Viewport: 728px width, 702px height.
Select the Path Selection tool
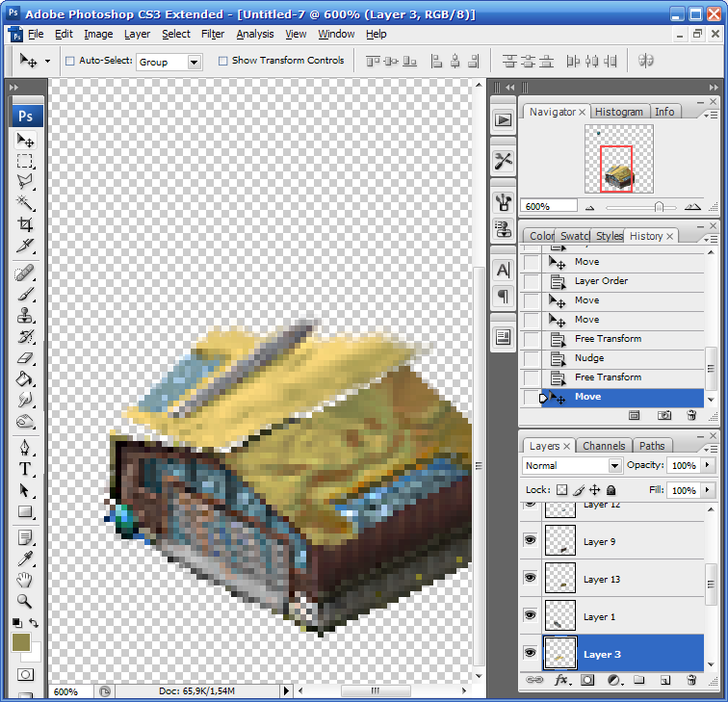[x=25, y=490]
